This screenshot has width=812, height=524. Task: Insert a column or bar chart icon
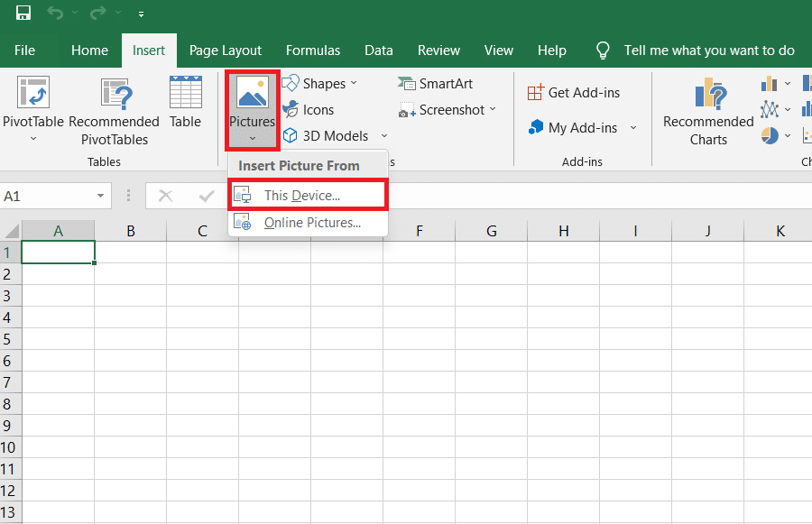coord(769,83)
